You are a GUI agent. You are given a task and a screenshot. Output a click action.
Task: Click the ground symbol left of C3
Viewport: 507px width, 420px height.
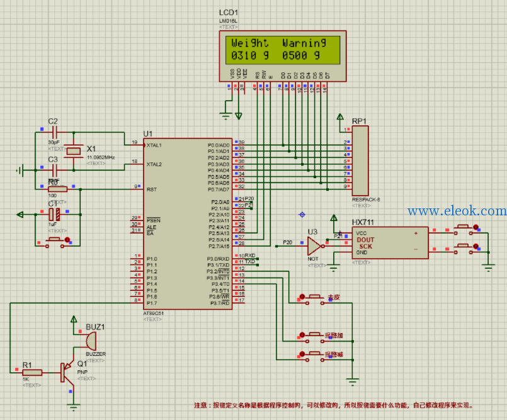tap(20, 170)
